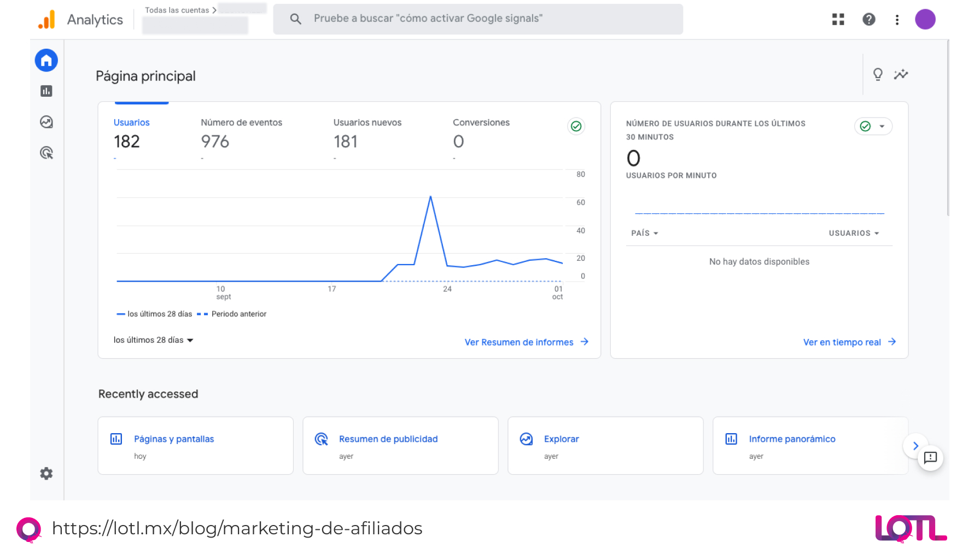Open the Advertising section from the sidebar

tap(46, 153)
